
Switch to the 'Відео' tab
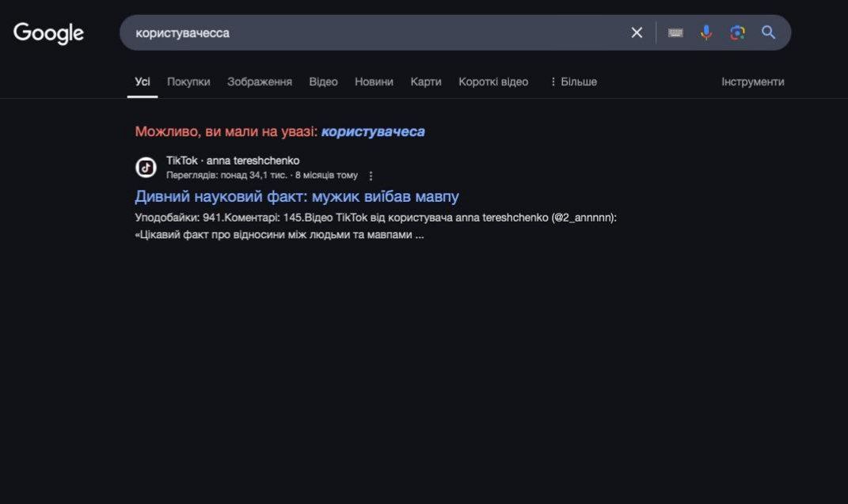323,81
